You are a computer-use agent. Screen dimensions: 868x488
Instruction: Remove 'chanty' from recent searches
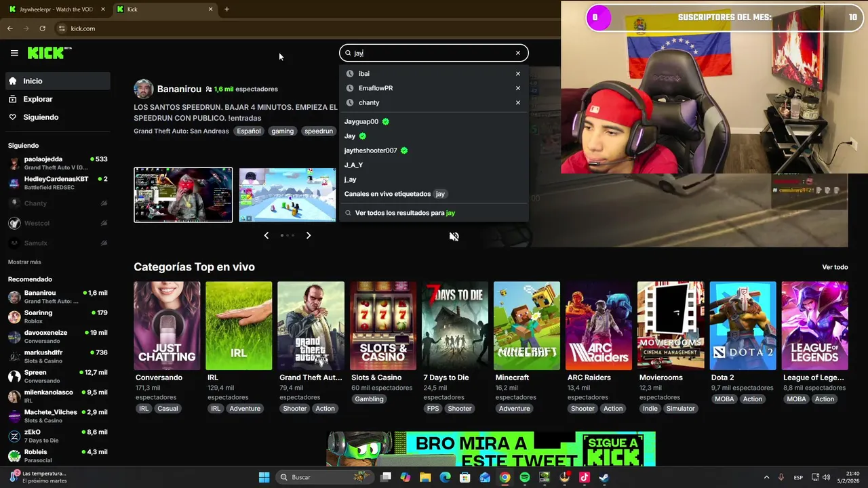click(518, 103)
